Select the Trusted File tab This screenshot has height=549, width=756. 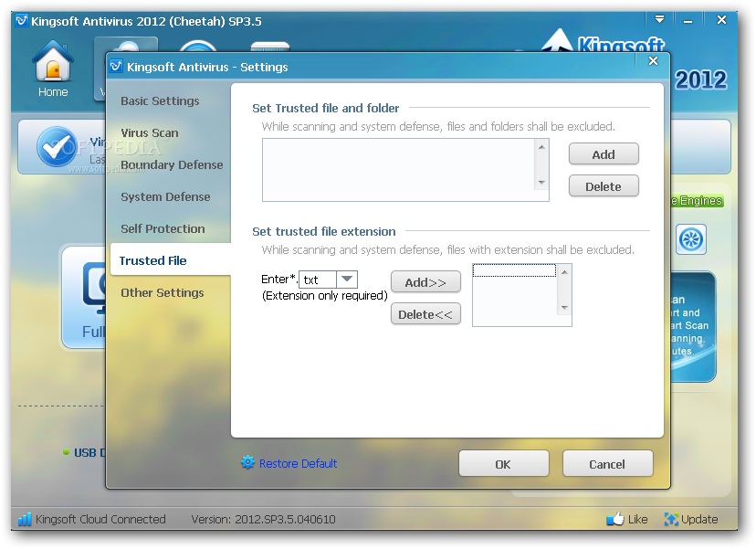pos(171,260)
